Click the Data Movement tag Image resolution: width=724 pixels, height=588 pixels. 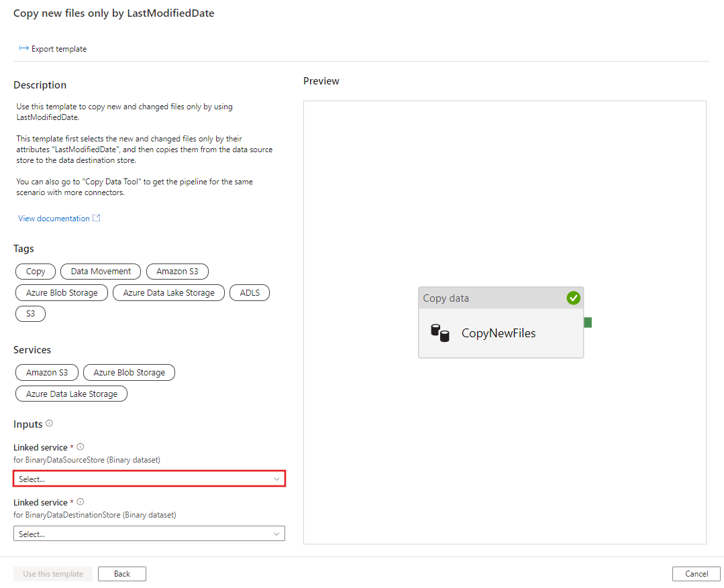[101, 272]
